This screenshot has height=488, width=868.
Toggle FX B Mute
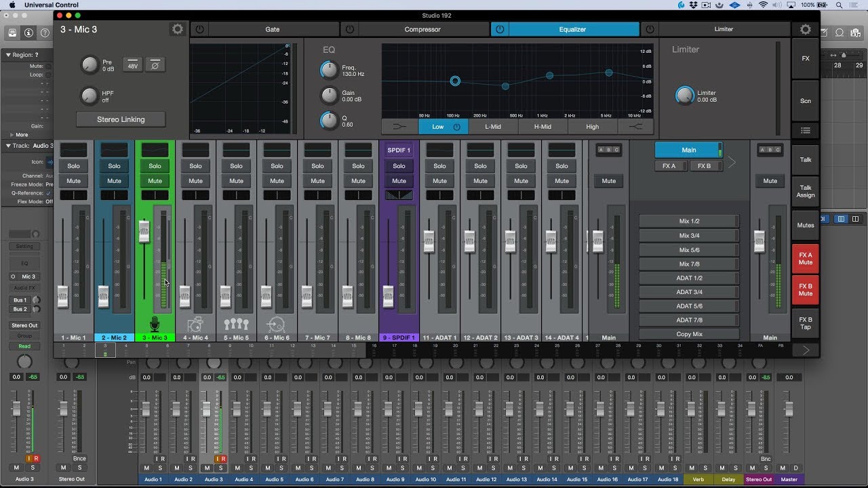tap(806, 290)
